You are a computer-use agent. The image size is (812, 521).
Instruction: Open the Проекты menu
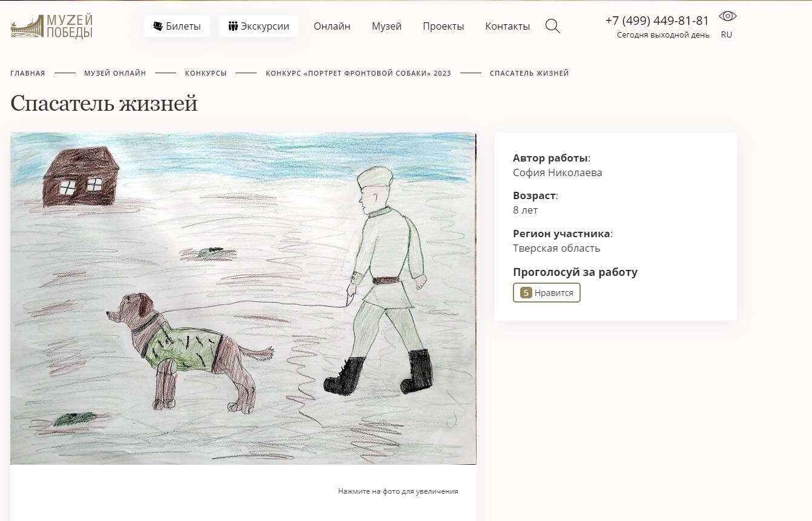coord(443,26)
